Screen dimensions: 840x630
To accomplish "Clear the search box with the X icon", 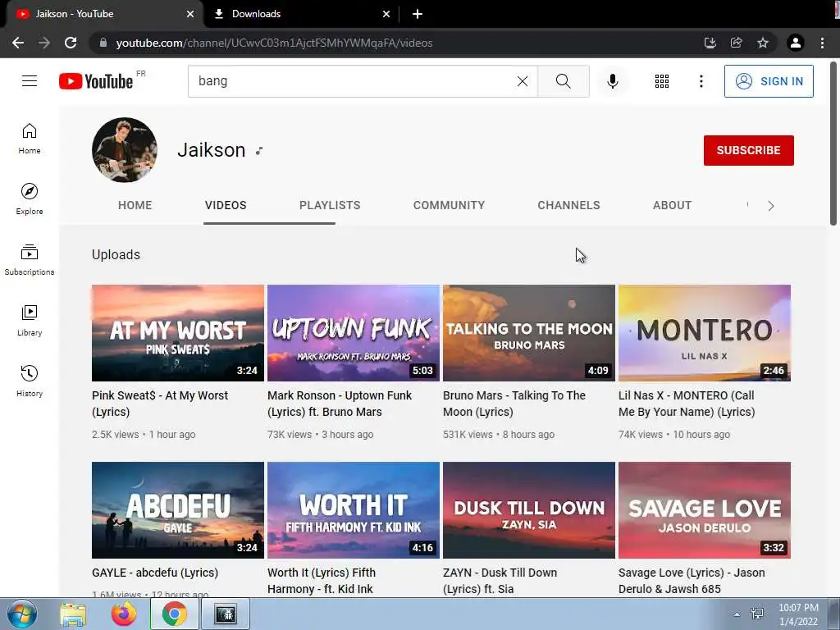I will [x=523, y=81].
